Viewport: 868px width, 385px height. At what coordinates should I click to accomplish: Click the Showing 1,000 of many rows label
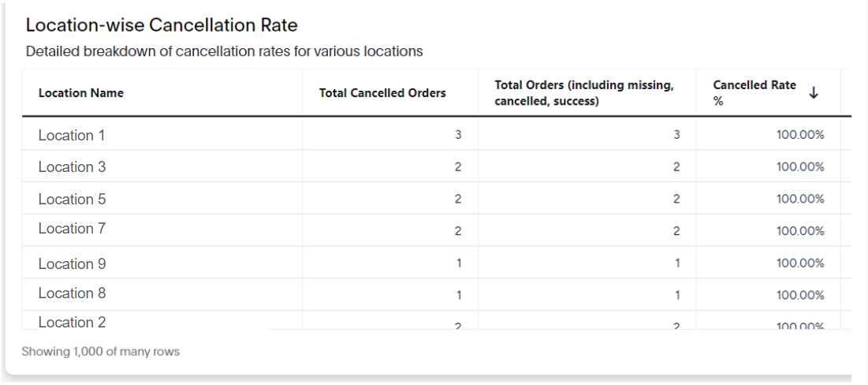[101, 351]
